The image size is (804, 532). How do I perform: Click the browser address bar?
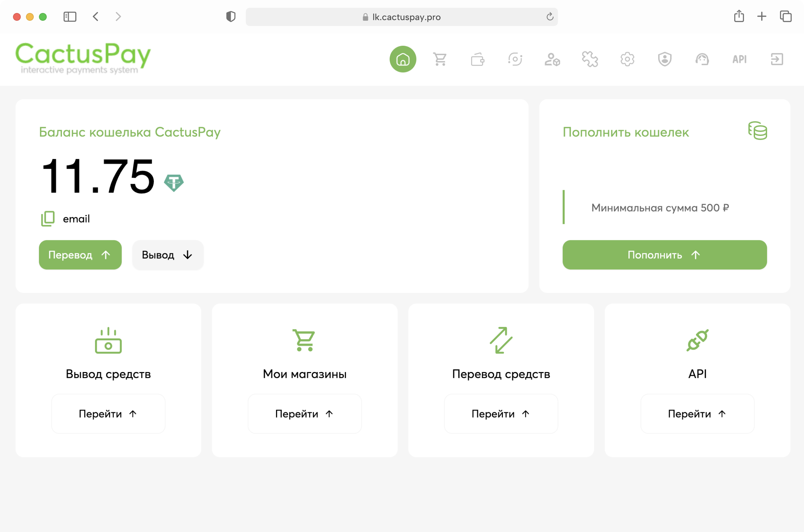point(402,17)
